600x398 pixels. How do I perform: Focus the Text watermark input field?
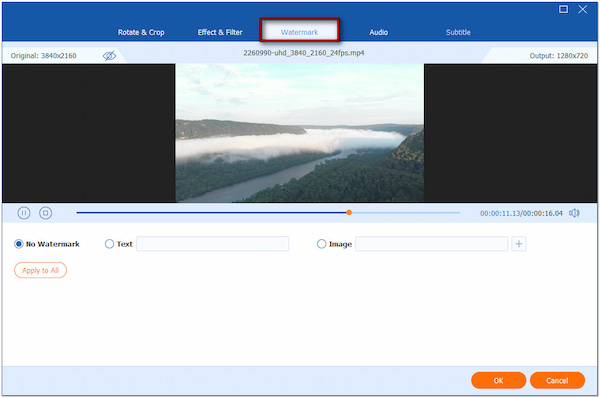coord(212,244)
